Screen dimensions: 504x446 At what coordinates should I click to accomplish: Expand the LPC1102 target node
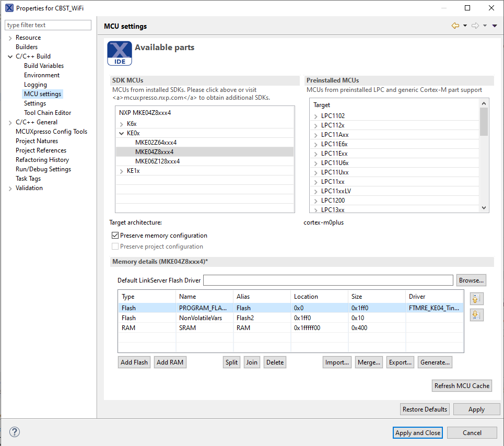[x=315, y=116]
